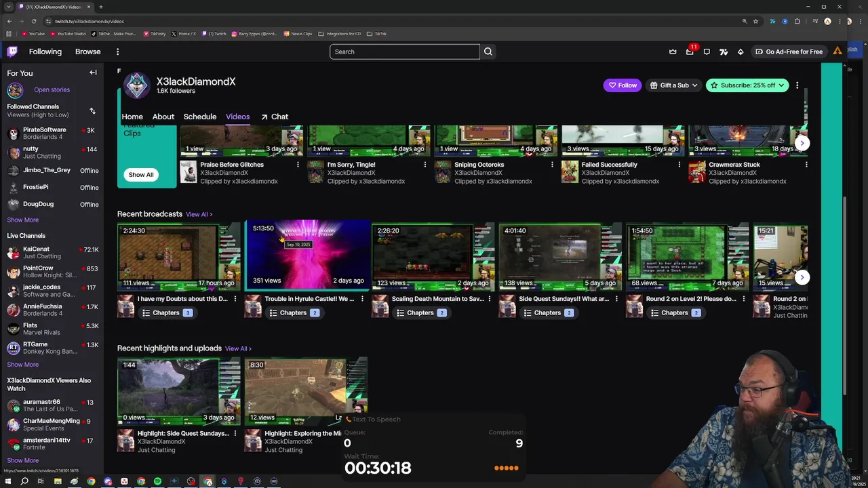868x488 pixels.
Task: View All recent broadcasts
Action: click(199, 214)
